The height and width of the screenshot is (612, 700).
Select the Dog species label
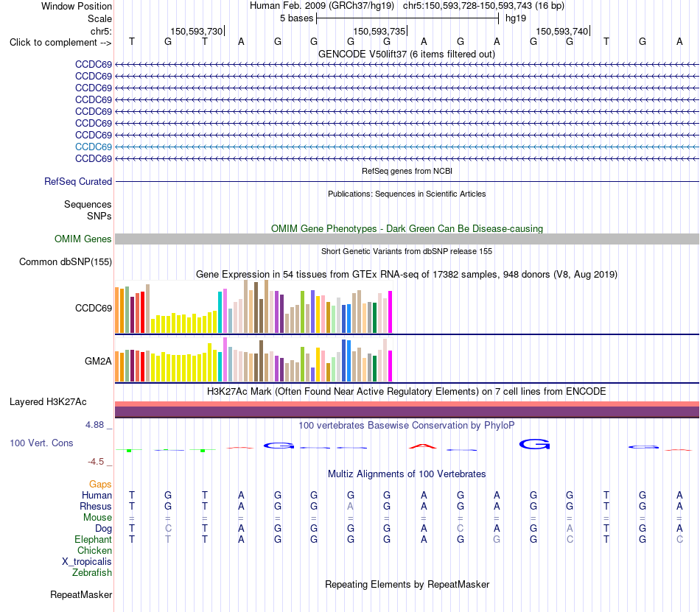tap(103, 529)
